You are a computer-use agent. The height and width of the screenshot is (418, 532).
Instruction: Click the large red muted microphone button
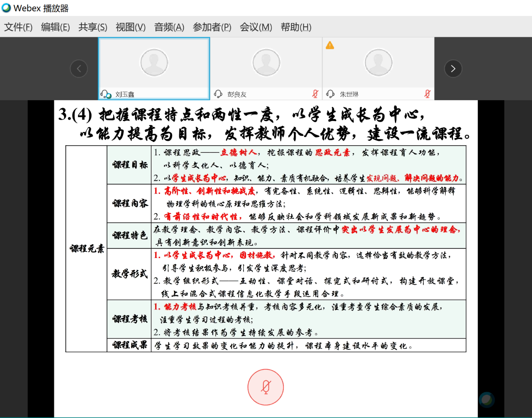coord(265,387)
